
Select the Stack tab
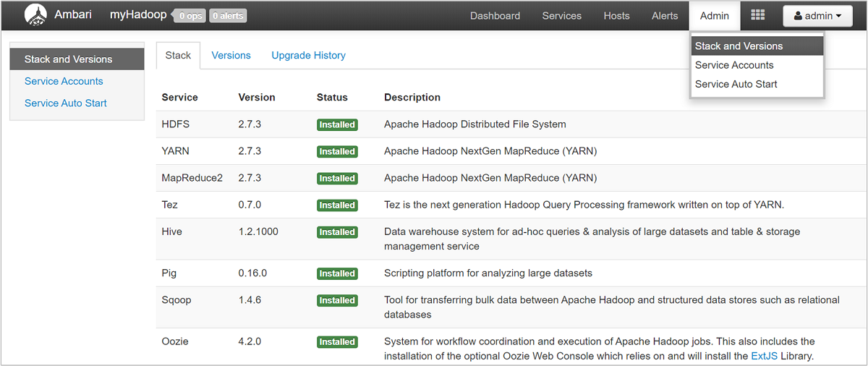178,55
